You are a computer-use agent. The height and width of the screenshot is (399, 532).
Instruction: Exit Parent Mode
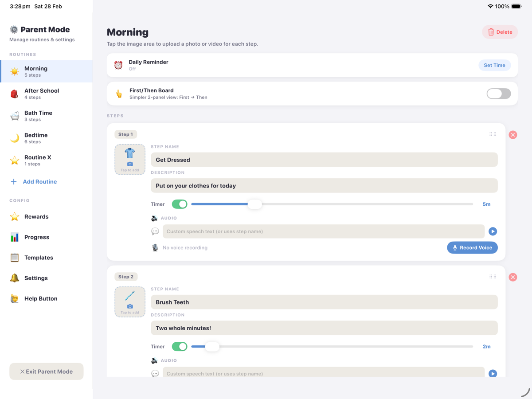point(47,372)
